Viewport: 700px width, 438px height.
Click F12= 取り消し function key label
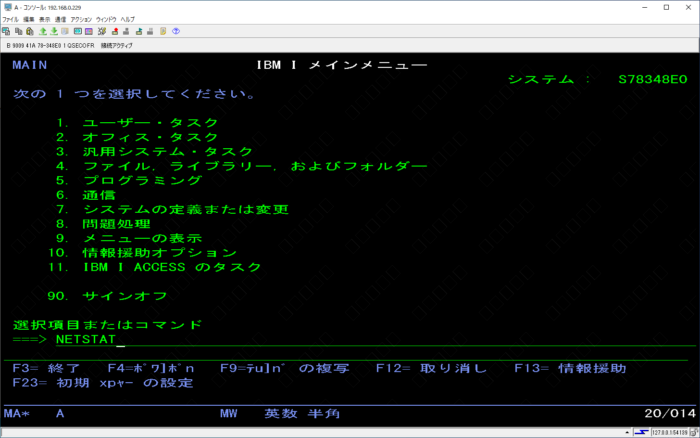pyautogui.click(x=431, y=368)
